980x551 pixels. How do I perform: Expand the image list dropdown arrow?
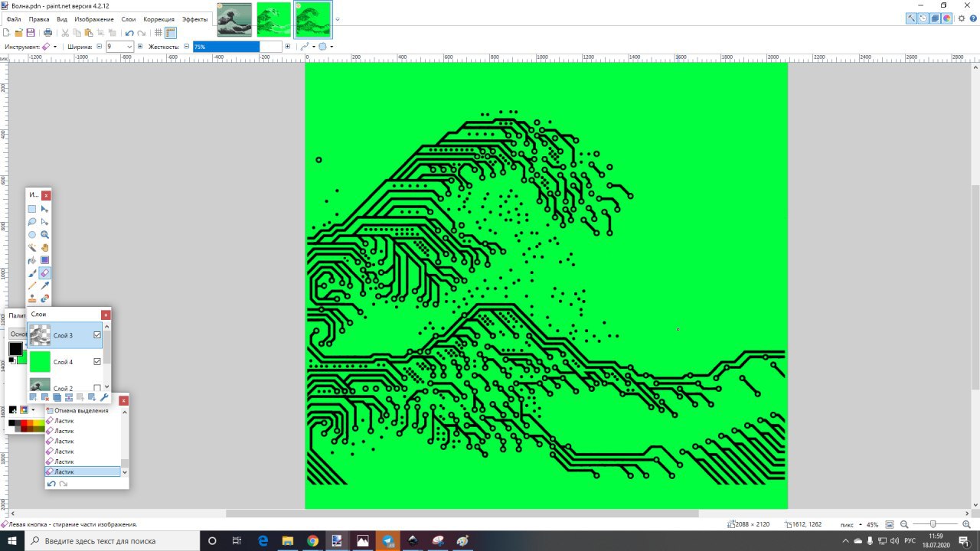338,19
